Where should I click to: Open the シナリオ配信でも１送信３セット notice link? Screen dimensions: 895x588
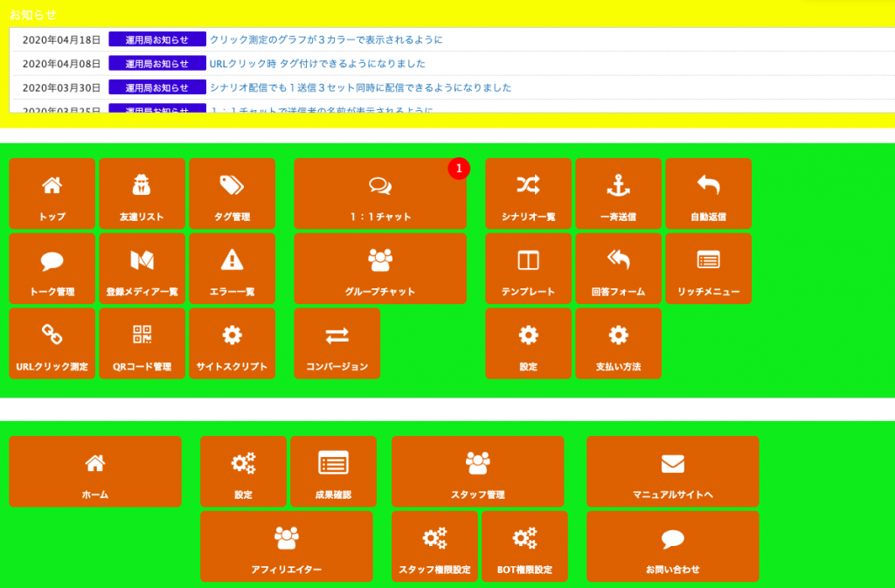coord(360,87)
